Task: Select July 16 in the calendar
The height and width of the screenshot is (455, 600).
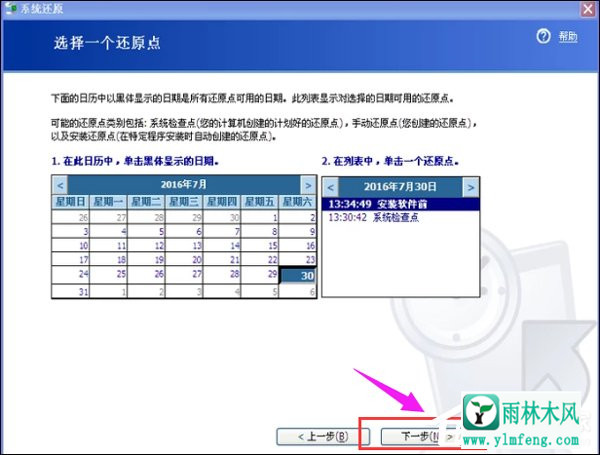Action: tap(298, 245)
